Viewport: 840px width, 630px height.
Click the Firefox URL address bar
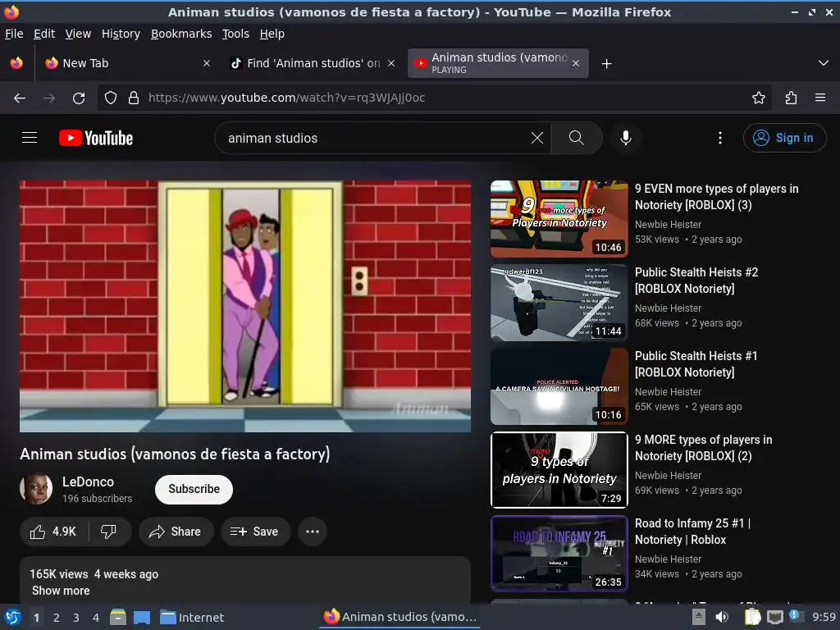[x=434, y=98]
